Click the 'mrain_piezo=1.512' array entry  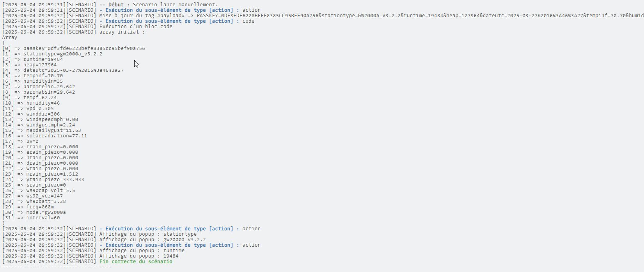click(x=52, y=174)
